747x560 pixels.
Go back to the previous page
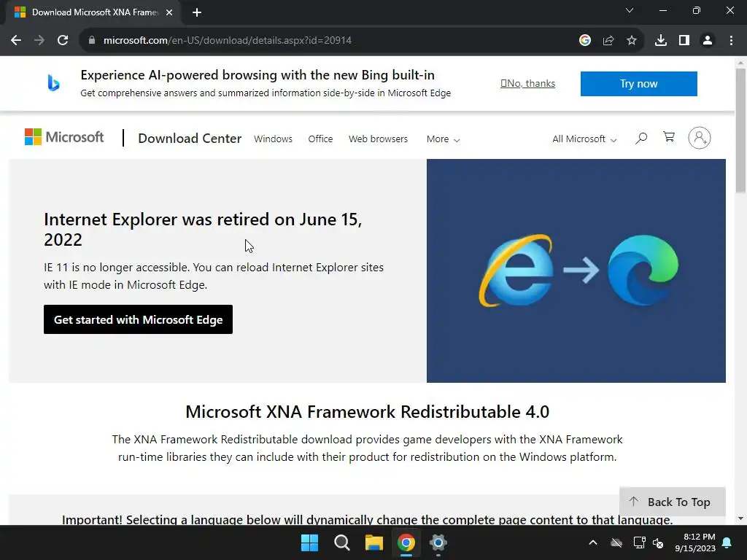tap(16, 41)
